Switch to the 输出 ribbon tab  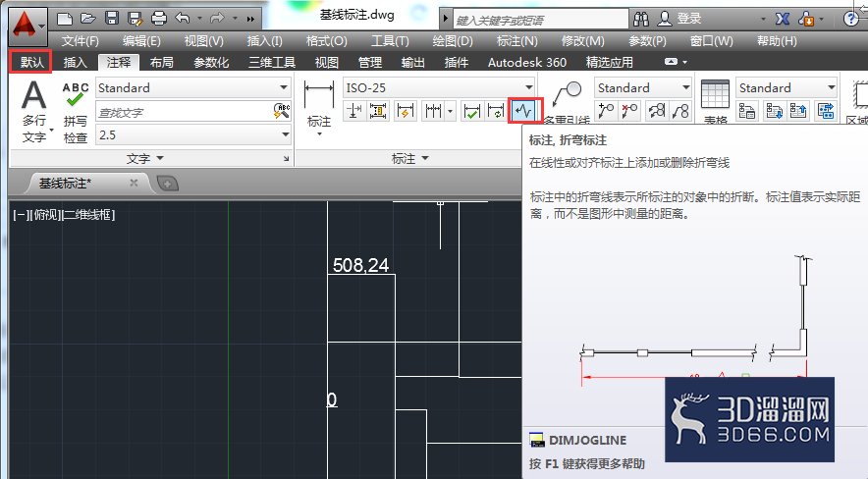[413, 62]
